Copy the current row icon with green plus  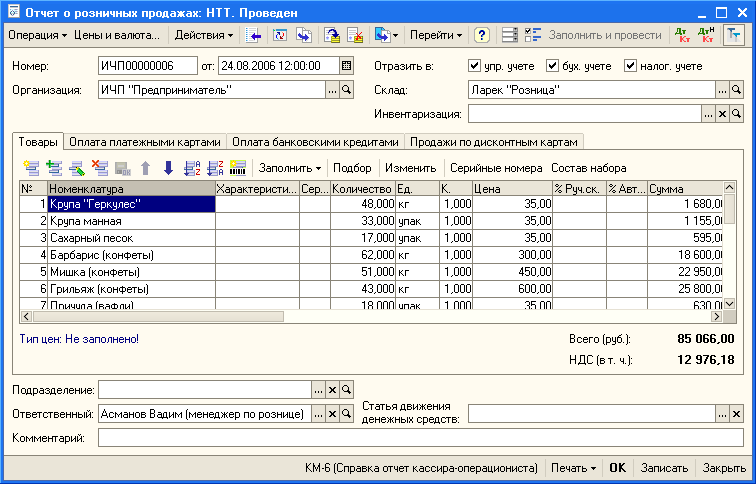pos(54,168)
